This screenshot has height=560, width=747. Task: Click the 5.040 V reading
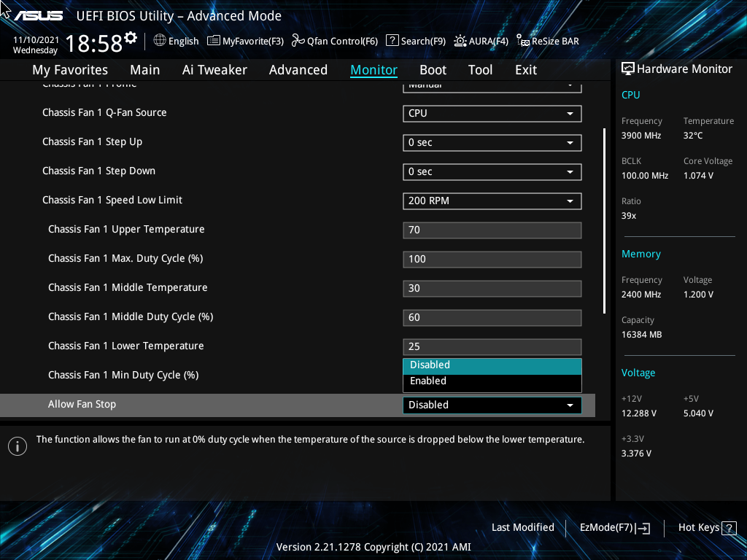click(698, 413)
